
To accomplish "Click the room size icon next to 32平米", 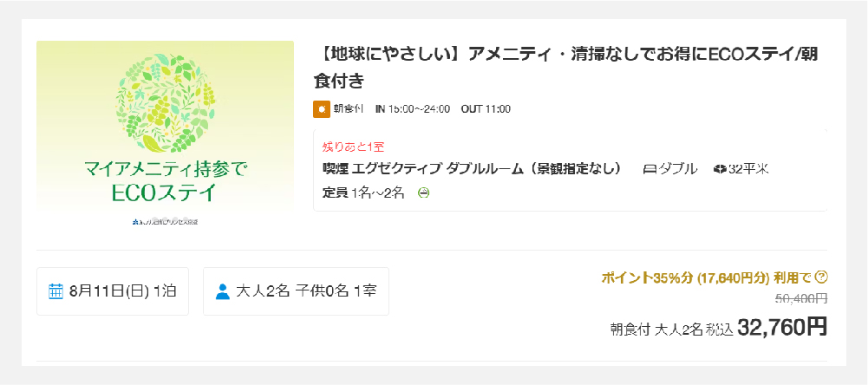I will tap(720, 169).
